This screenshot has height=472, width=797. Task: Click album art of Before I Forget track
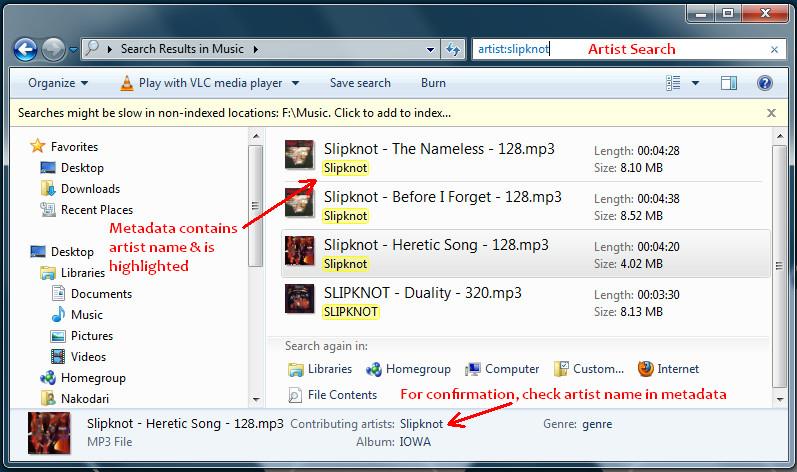[x=299, y=202]
